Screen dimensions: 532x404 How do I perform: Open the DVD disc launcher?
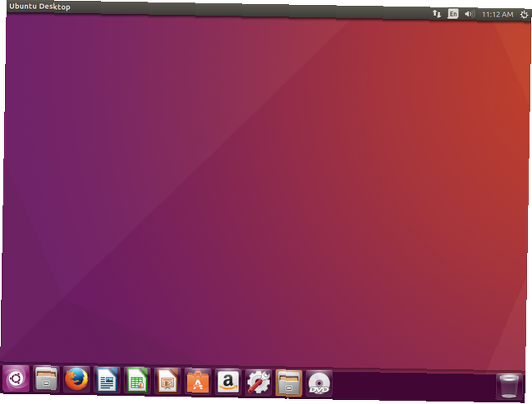(319, 384)
